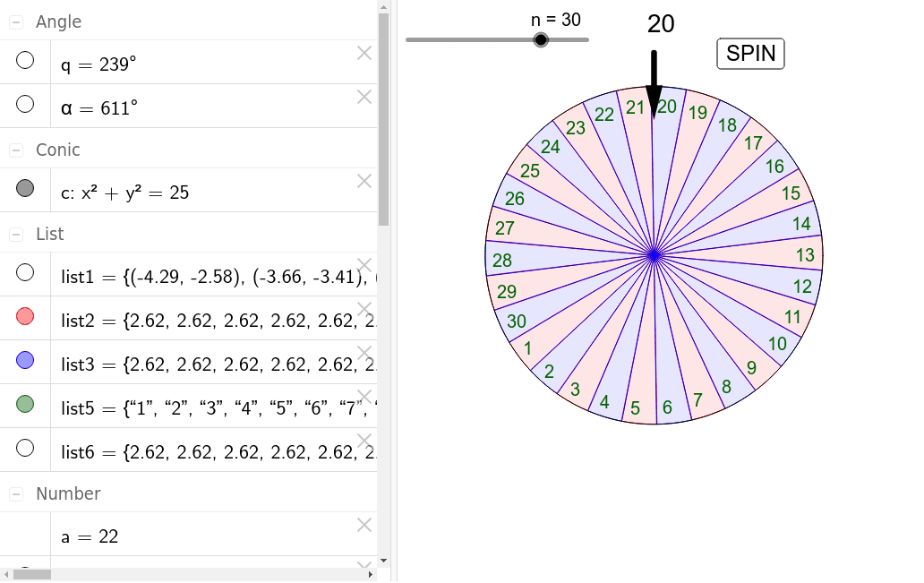Toggle visibility of angle q
Image resolution: width=924 pixels, height=583 pixels.
pos(25,60)
